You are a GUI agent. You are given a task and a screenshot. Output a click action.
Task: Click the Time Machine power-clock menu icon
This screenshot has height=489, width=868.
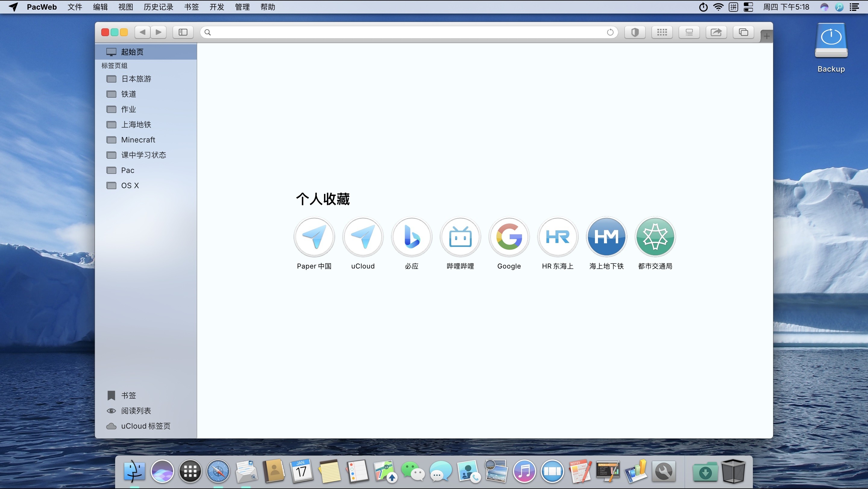click(703, 7)
